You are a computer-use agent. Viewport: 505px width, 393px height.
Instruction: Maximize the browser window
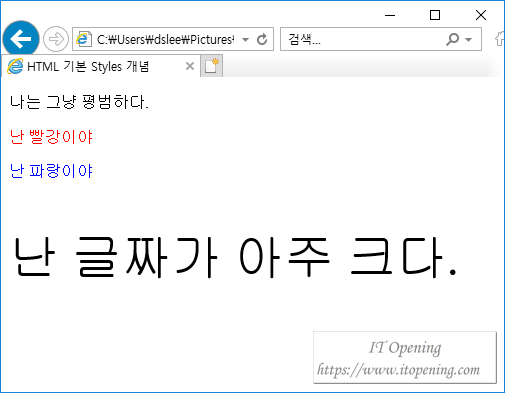435,15
